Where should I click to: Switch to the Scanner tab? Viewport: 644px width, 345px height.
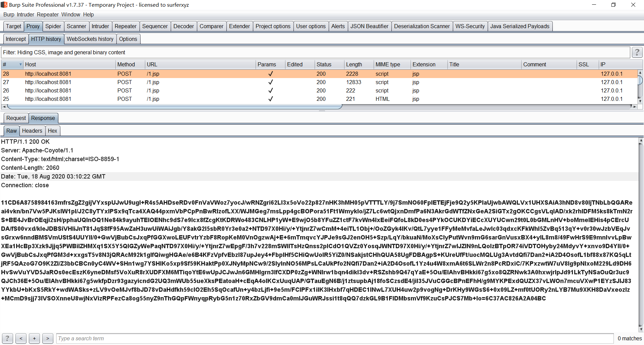click(x=76, y=26)
